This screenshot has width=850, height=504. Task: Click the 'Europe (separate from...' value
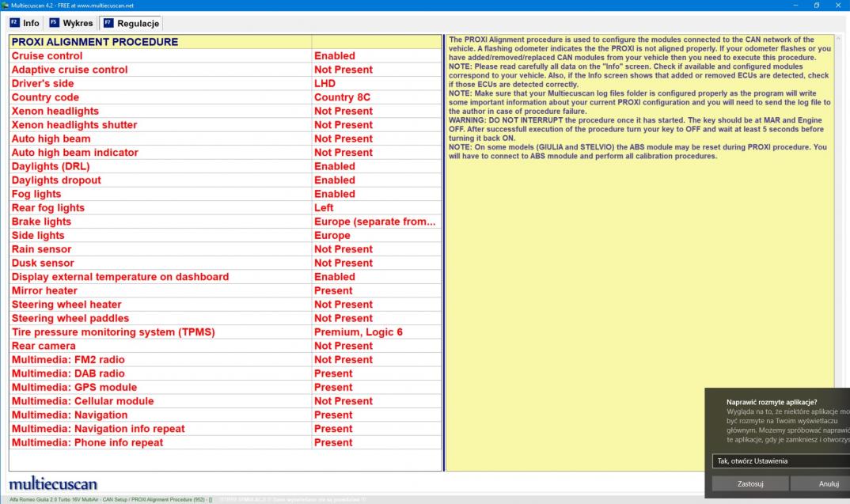pyautogui.click(x=374, y=222)
